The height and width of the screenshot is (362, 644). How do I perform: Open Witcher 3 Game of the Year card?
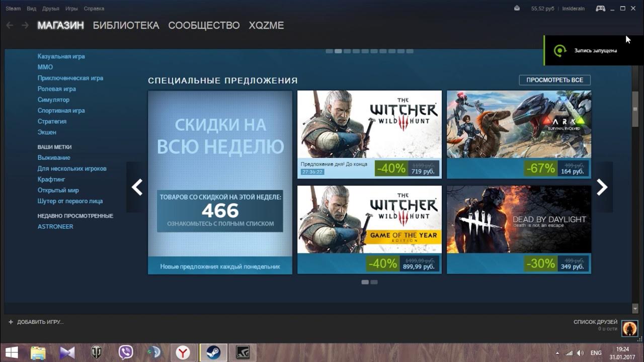[369, 230]
